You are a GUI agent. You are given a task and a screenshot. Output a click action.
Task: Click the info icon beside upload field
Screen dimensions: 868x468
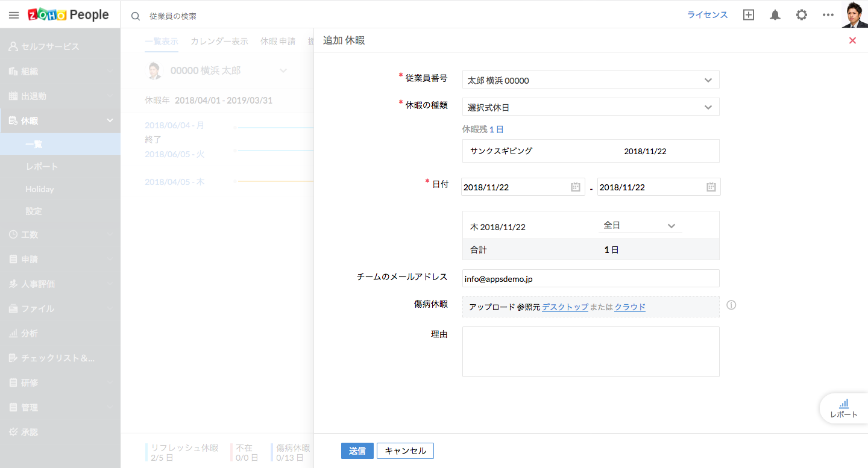pos(731,305)
